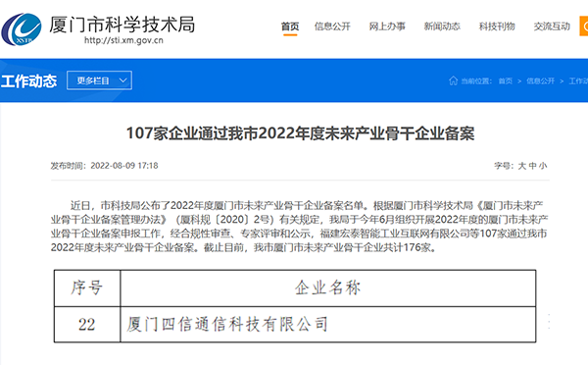
Task: Open the 交流互动 navigation menu
Action: tap(552, 26)
